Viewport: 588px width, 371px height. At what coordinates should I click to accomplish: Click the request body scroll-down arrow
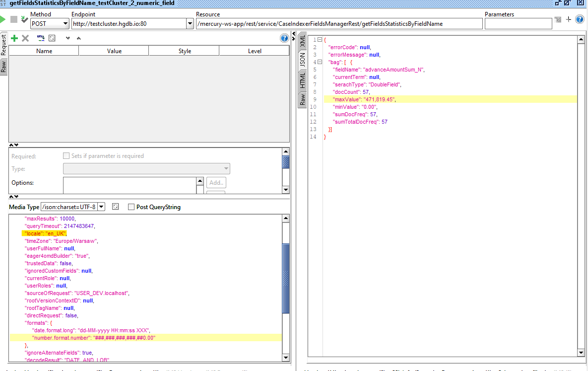point(286,358)
